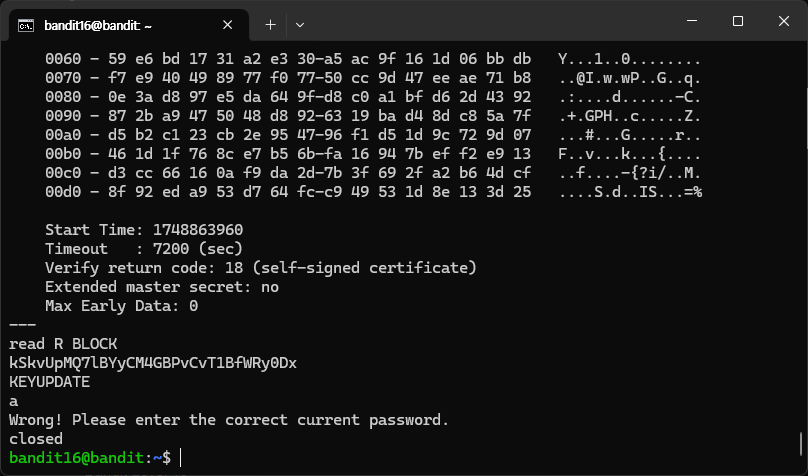Expand the new tab profile dropdown chevron
This screenshot has height=476, width=808.
[300, 25]
